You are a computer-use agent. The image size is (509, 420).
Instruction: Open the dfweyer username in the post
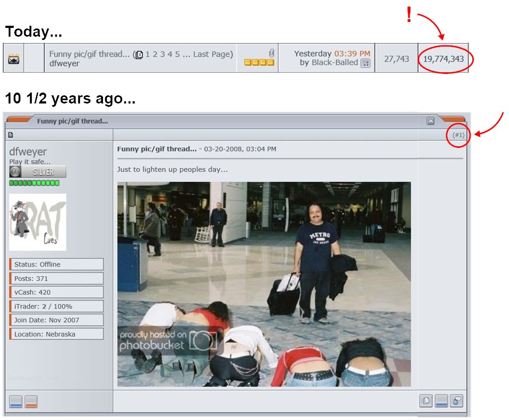(x=28, y=152)
